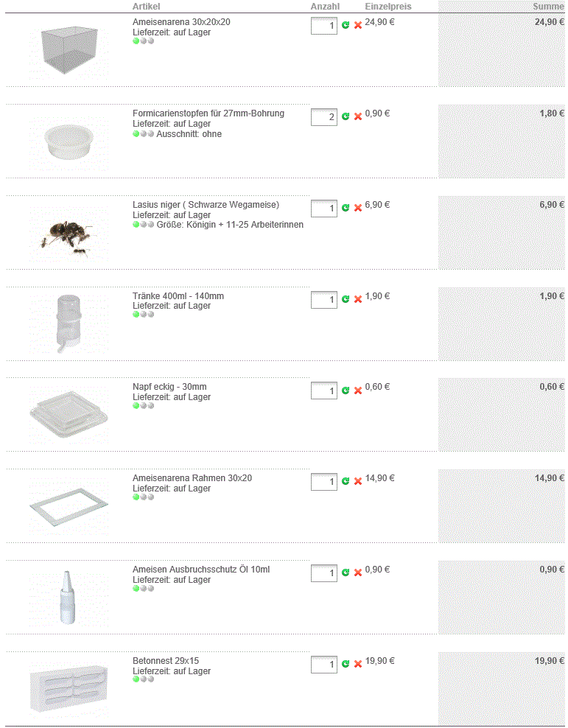568x728 pixels.
Task: Focus the Betonnest 29x15 quantity box
Action: [324, 665]
